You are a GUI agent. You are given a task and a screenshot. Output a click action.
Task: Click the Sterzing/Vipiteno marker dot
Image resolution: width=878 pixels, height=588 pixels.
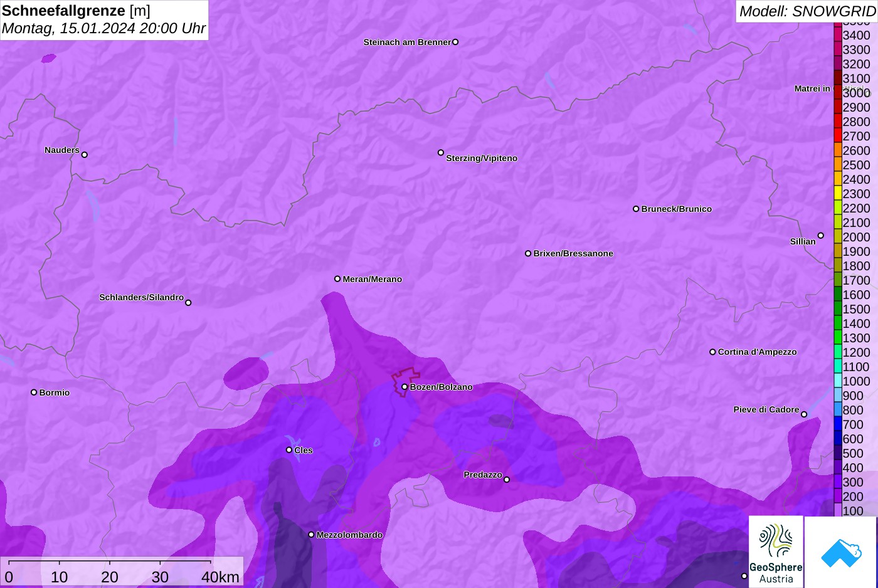441,152
